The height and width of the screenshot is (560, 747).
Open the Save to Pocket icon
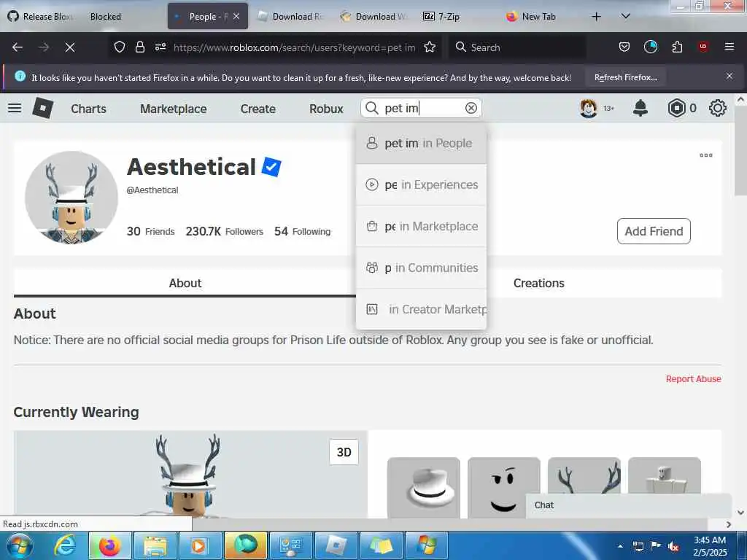[x=624, y=47]
